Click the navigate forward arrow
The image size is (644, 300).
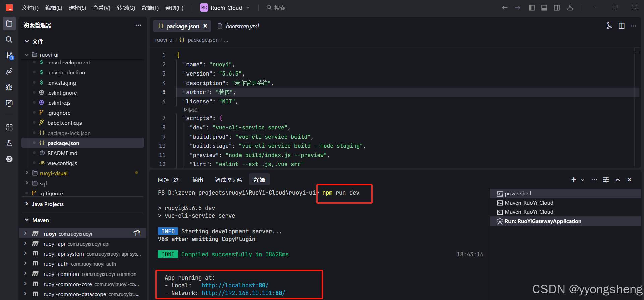(518, 8)
